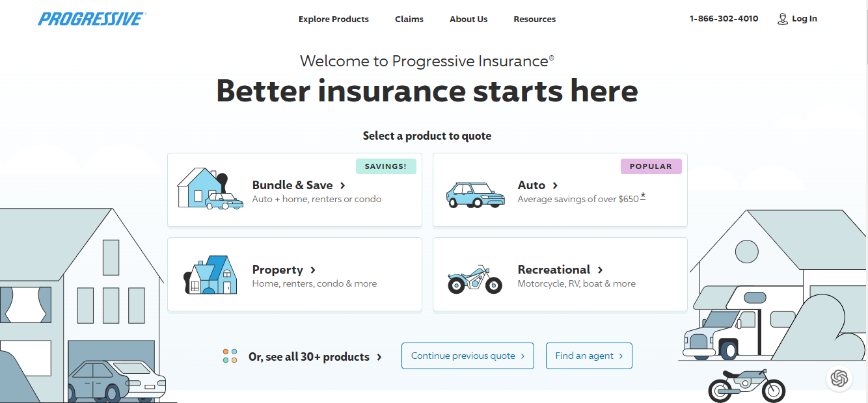Viewport: 868px width, 403px height.
Task: Open the Explore Products menu
Action: coord(334,19)
